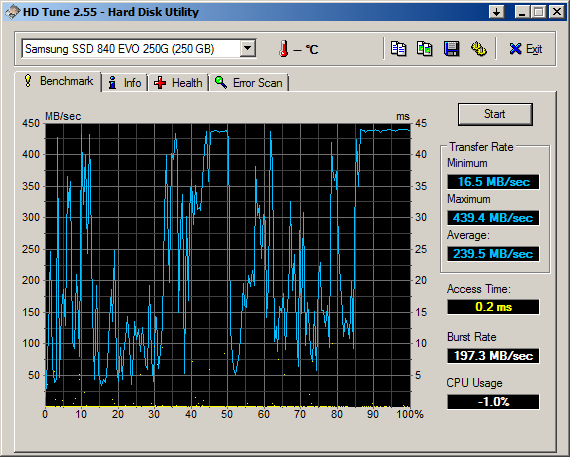Click the burst rate value 197.3 MB/sec
This screenshot has width=570, height=457.
click(493, 355)
